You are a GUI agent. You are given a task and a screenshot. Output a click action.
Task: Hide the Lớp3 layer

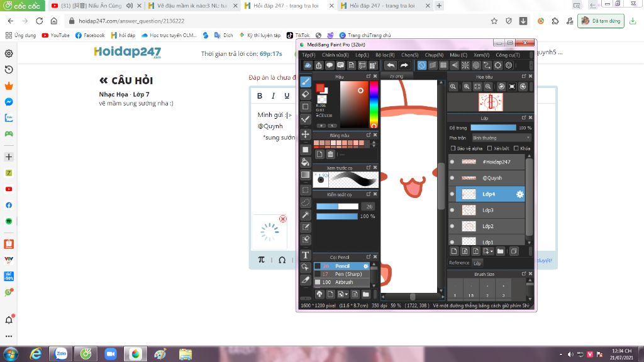[x=452, y=210]
